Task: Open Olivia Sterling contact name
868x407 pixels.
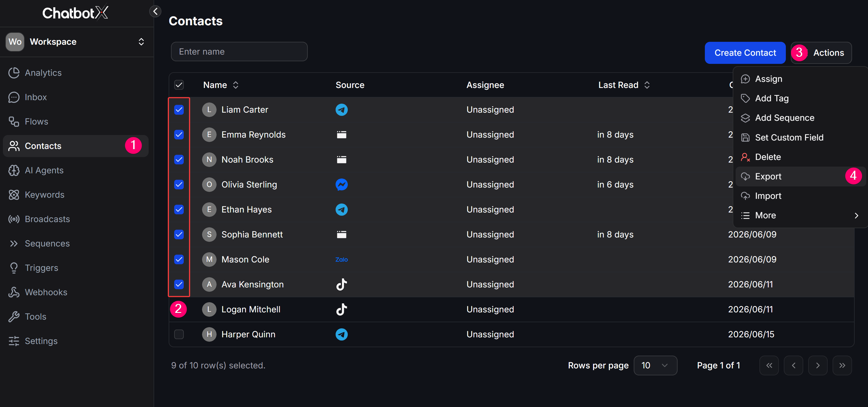Action: 249,185
